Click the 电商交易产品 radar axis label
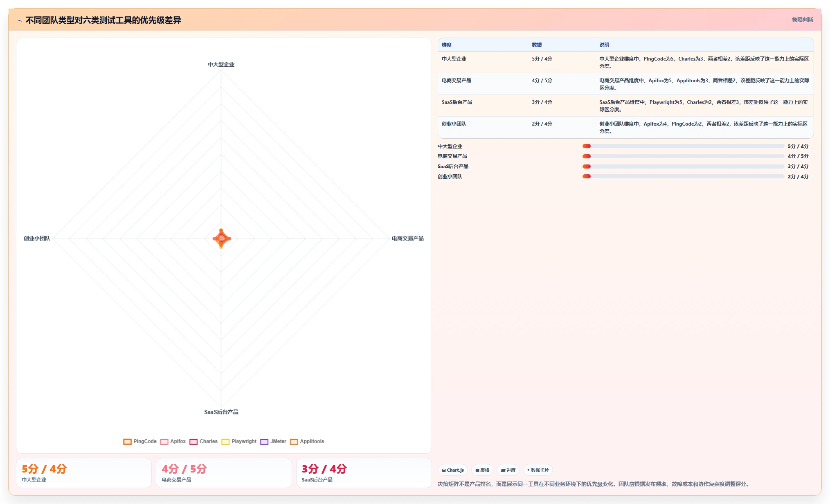This screenshot has height=504, width=830. 407,239
